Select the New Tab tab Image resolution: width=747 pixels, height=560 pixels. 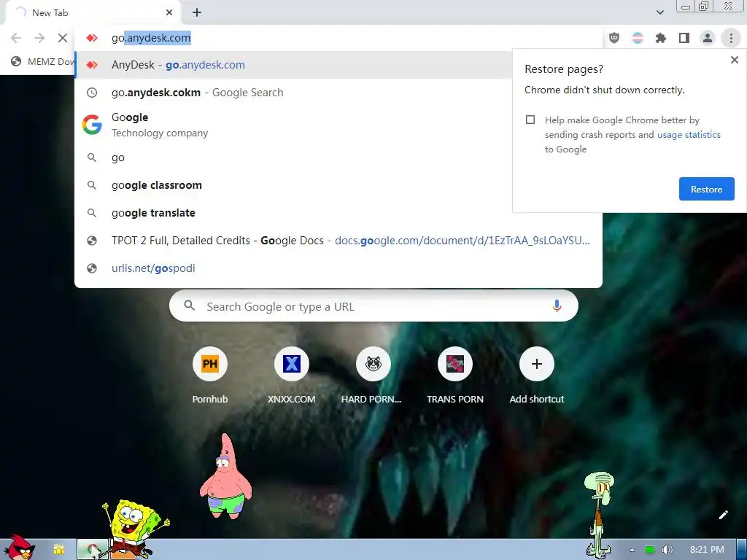(93, 13)
